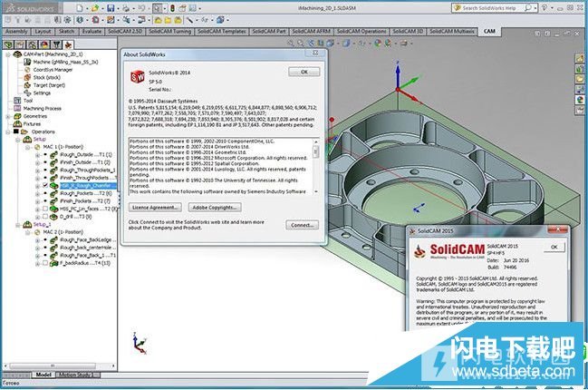The width and height of the screenshot is (588, 390).
Task: Tick the checkbox for F_backRadius T4 operation
Action: click(x=45, y=263)
